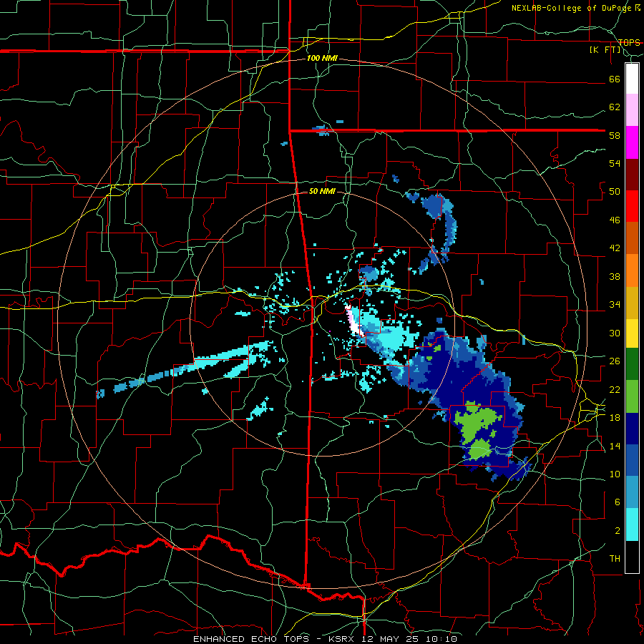Pick the light green legend swatch
The width and height of the screenshot is (644, 644).
(x=632, y=396)
